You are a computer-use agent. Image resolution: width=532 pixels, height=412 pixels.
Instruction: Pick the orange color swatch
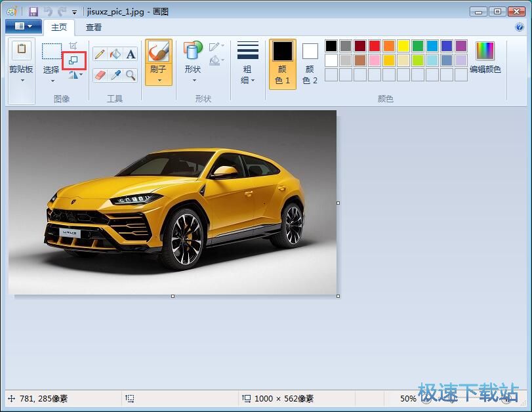389,46
